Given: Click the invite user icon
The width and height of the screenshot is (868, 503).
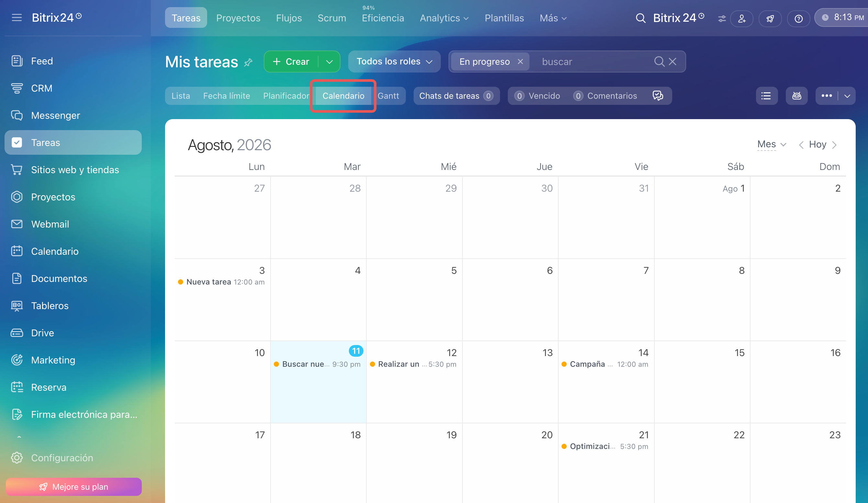Looking at the screenshot, I should [741, 18].
